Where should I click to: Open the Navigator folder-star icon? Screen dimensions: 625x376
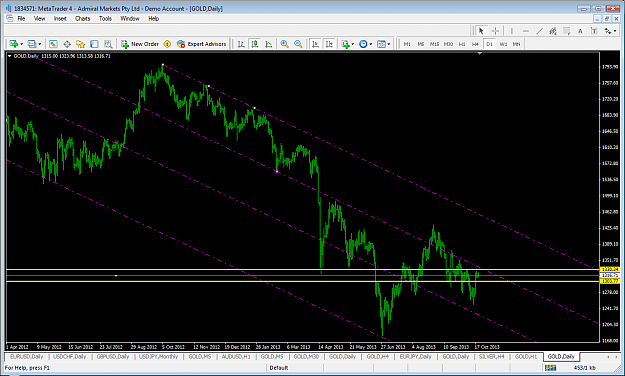pyautogui.click(x=81, y=44)
